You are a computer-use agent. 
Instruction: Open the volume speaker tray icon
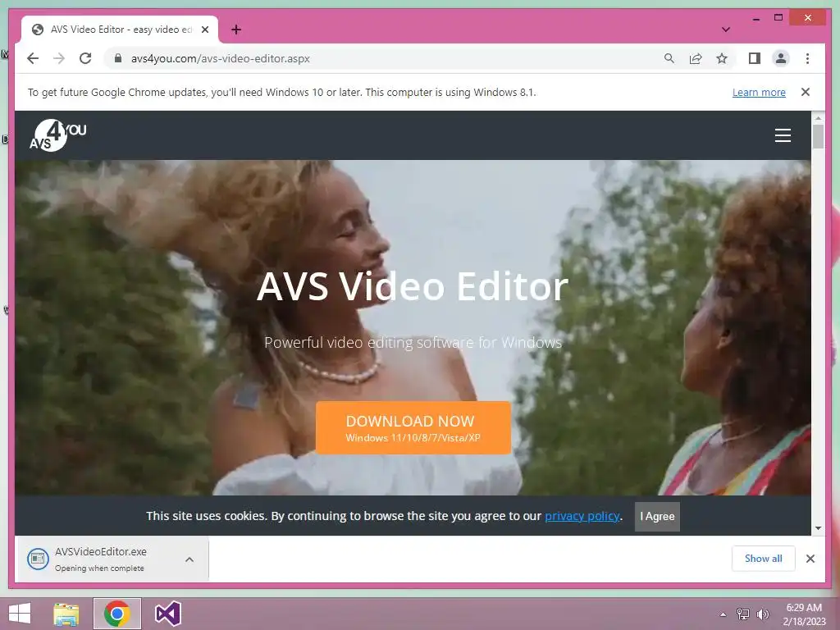coord(763,614)
